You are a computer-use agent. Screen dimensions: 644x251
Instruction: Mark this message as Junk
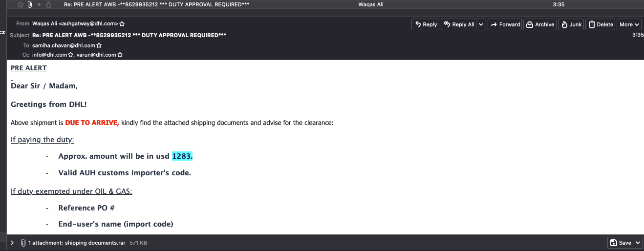(571, 24)
